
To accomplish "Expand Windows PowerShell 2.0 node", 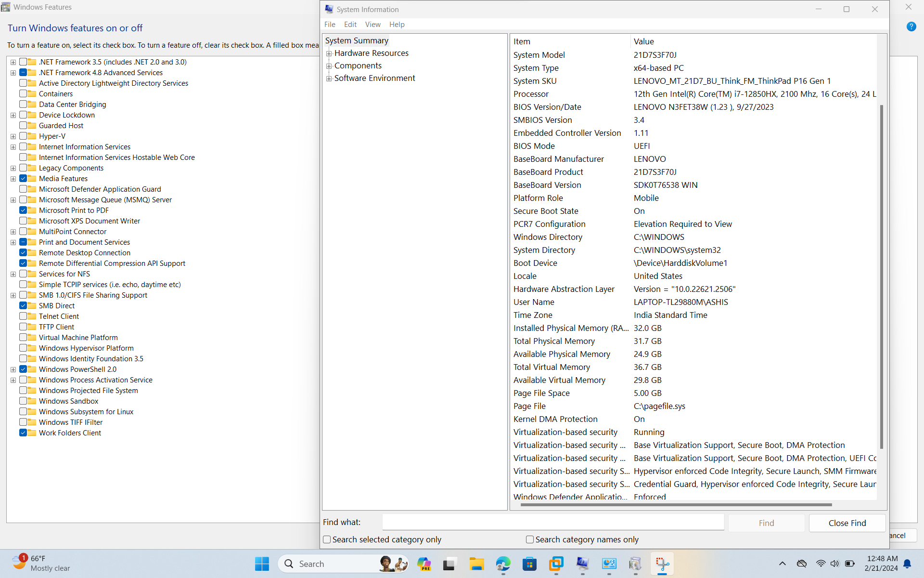I will click(13, 369).
